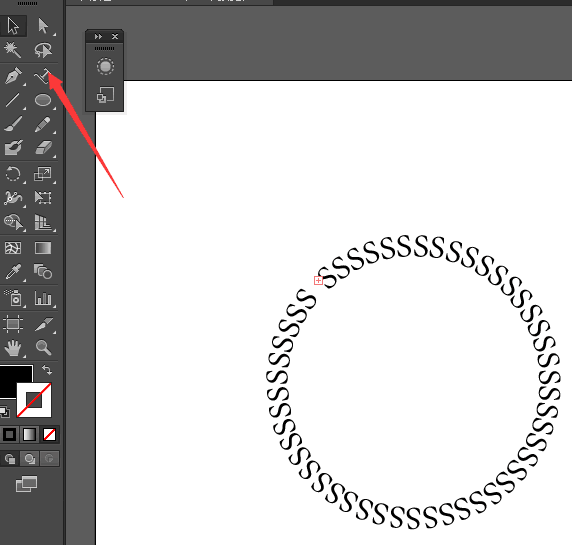Select the Ellipse tool
Image resolution: width=572 pixels, height=545 pixels.
tap(43, 100)
